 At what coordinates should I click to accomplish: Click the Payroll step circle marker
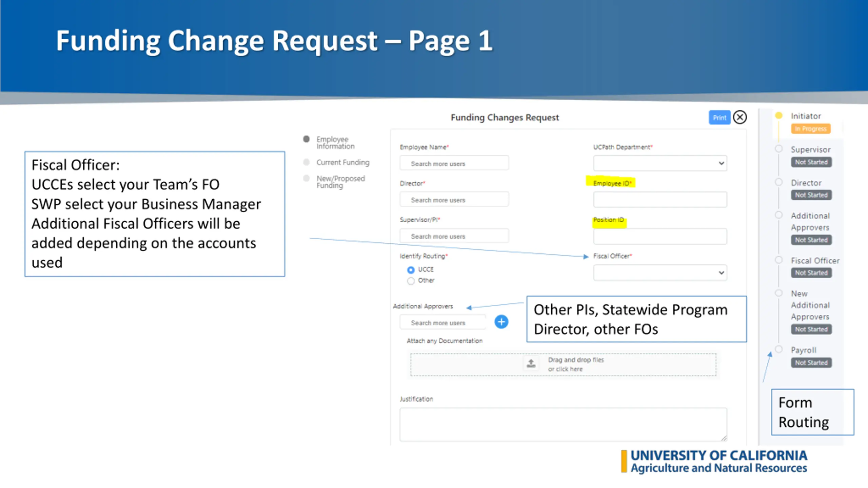click(779, 349)
